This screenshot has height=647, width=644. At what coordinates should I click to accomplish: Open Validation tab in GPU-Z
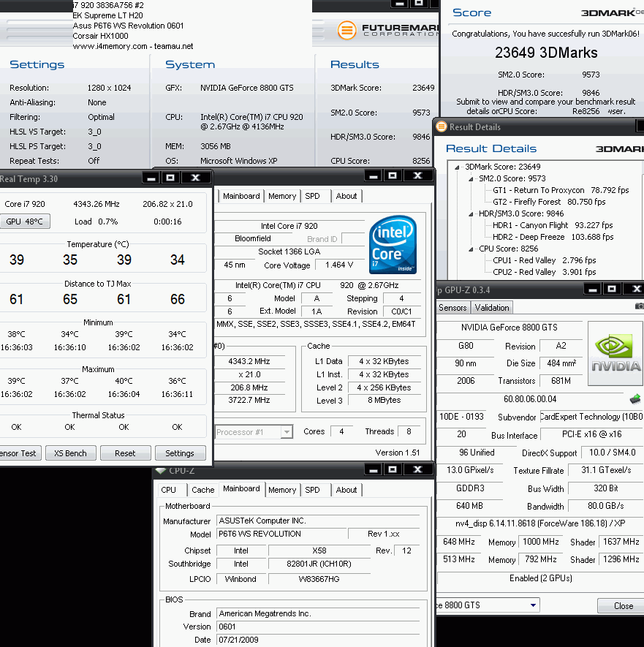[x=492, y=307]
